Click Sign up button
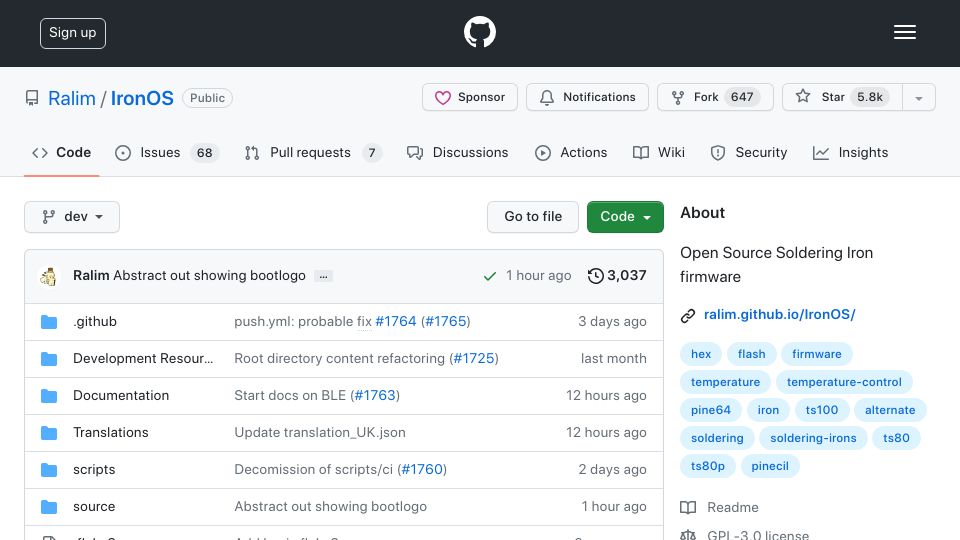 73,33
